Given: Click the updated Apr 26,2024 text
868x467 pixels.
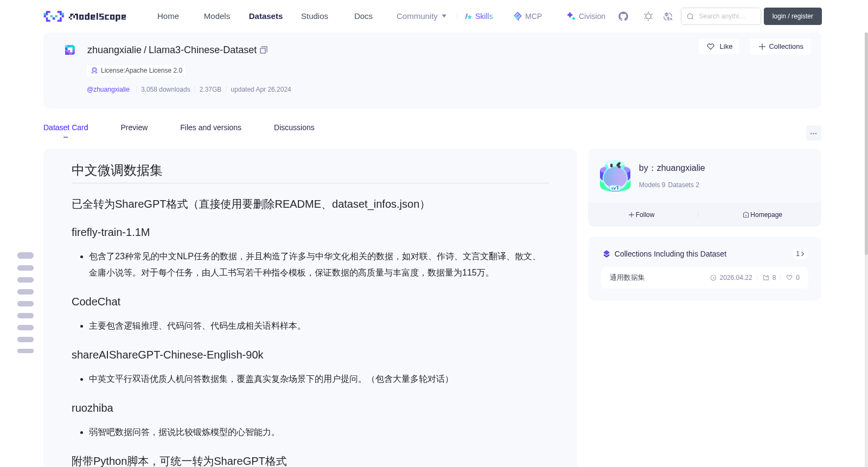Looking at the screenshot, I should [261, 89].
